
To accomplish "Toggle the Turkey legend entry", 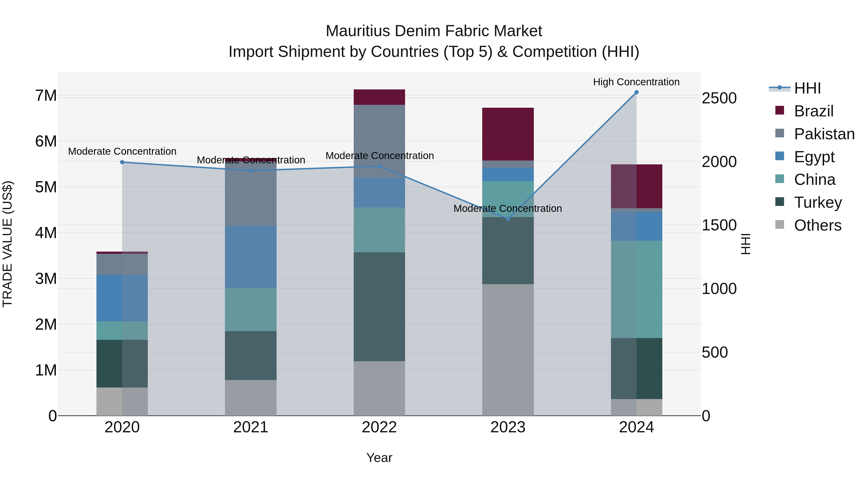I will tap(808, 202).
